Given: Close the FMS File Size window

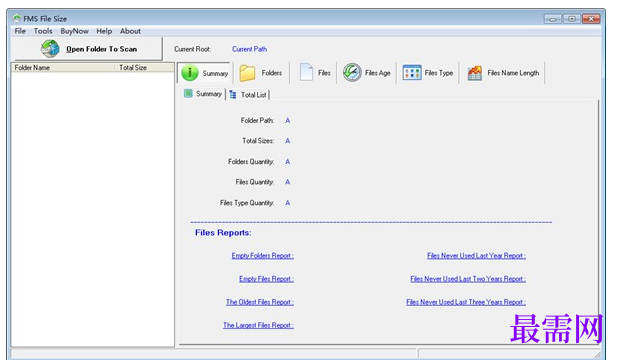Looking at the screenshot, I should coord(591,19).
